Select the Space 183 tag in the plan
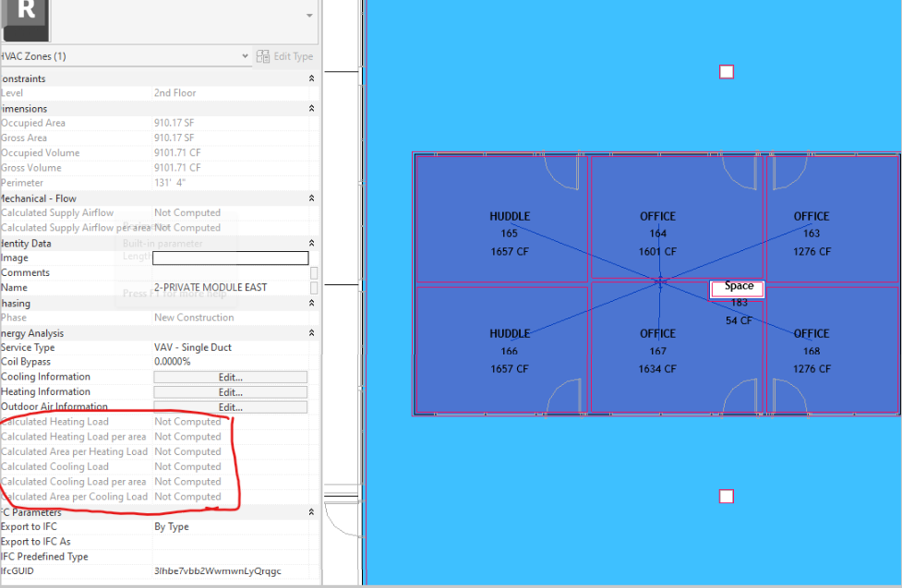 pos(736,289)
